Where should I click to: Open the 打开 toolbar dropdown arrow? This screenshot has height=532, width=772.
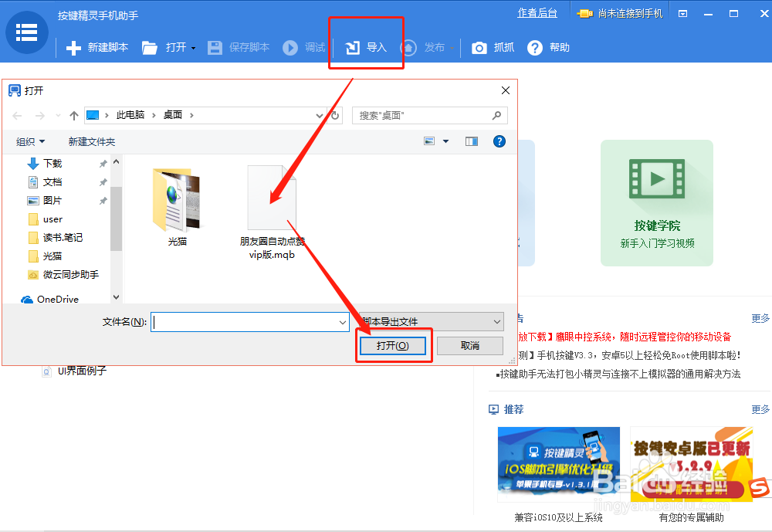pyautogui.click(x=194, y=47)
